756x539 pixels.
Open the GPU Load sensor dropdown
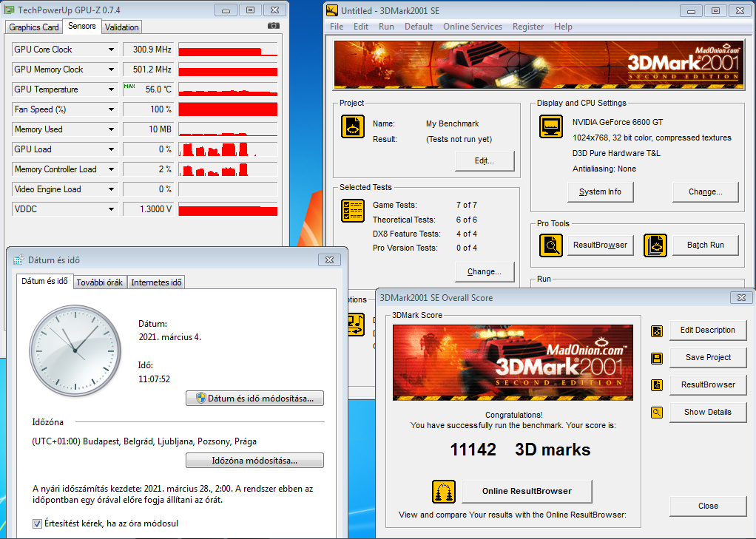[x=112, y=149]
